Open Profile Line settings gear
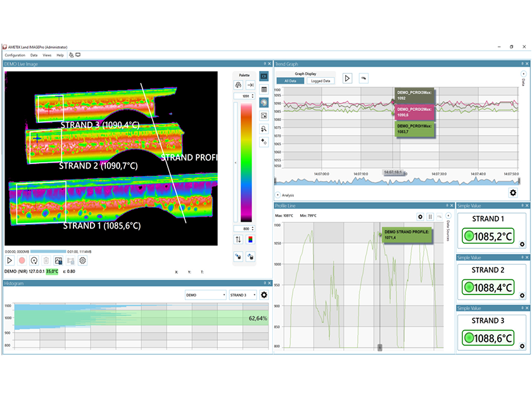The height and width of the screenshot is (399, 532). pyautogui.click(x=421, y=217)
